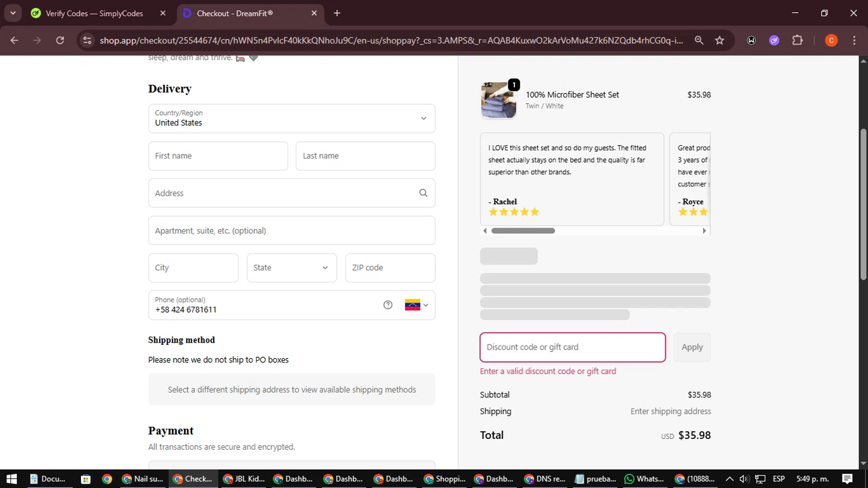Open the pinned Chrome icon in taskbar
Viewport: 868px width, 488px height.
pyautogui.click(x=107, y=479)
